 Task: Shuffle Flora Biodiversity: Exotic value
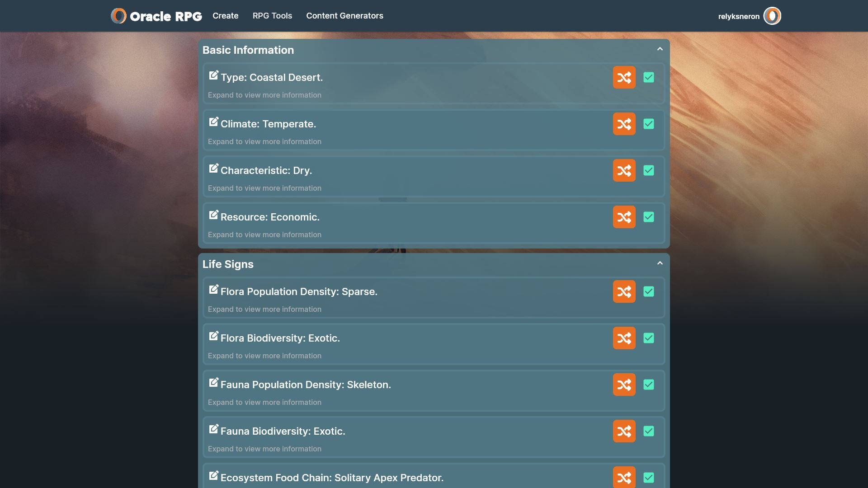(624, 338)
